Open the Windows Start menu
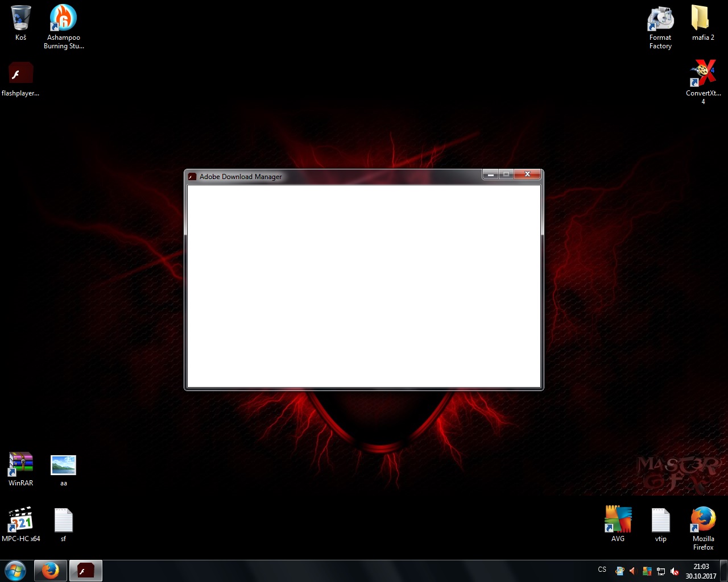Screen dimensions: 728x582 tap(15, 571)
